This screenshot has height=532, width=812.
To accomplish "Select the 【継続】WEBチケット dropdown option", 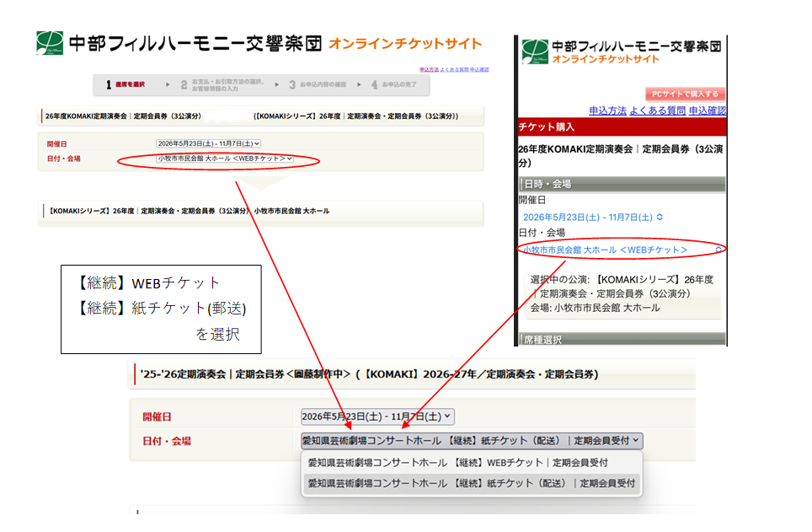I will (x=457, y=463).
